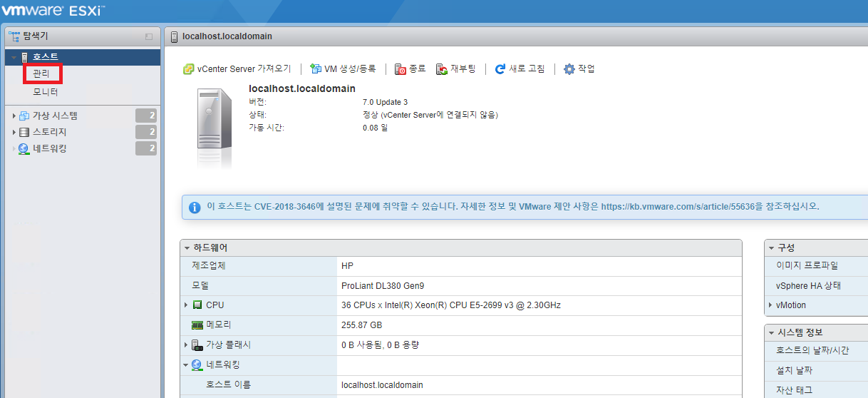868x398 pixels.
Task: Click the 네트워킹 count badge 2
Action: click(x=146, y=148)
